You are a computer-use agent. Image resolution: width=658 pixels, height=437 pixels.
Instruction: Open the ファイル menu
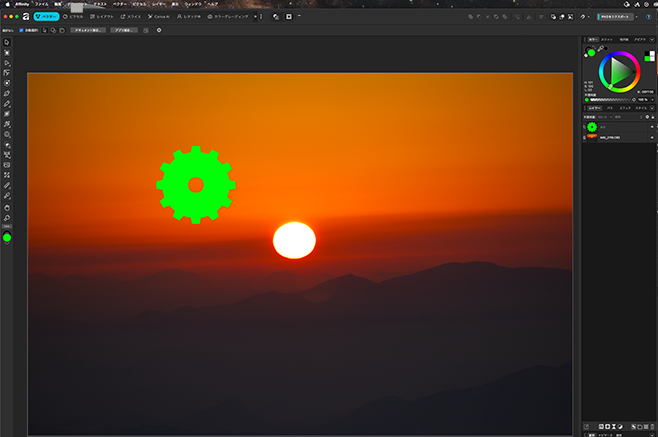[41, 5]
